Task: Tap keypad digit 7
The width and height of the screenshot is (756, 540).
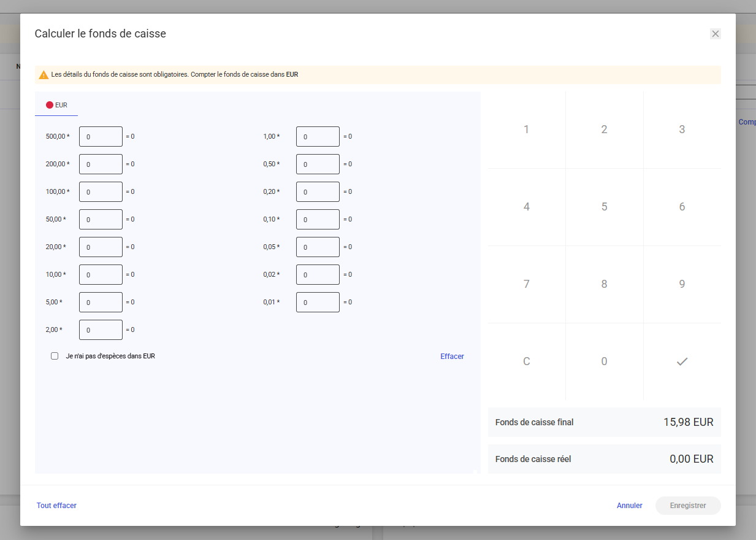Action: 526,284
